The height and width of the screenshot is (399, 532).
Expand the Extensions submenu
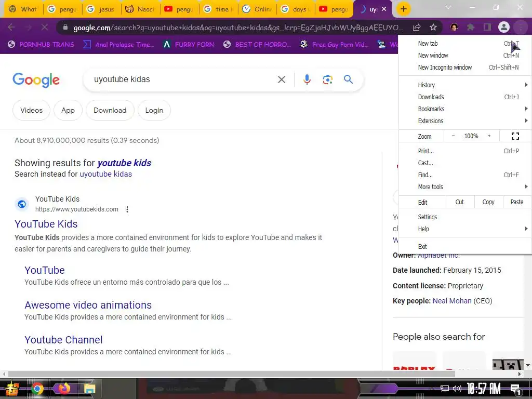pyautogui.click(x=465, y=121)
